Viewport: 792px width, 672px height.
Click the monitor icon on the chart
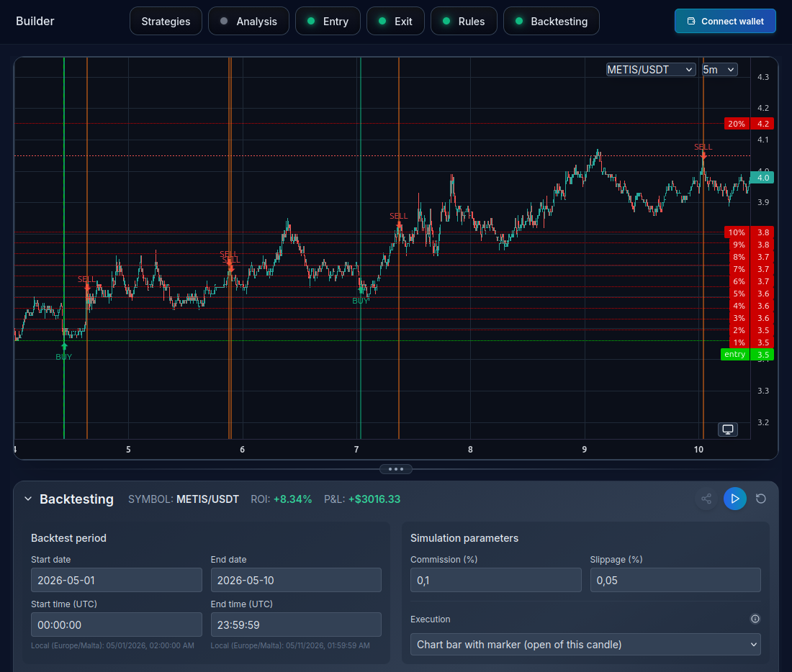pyautogui.click(x=728, y=429)
